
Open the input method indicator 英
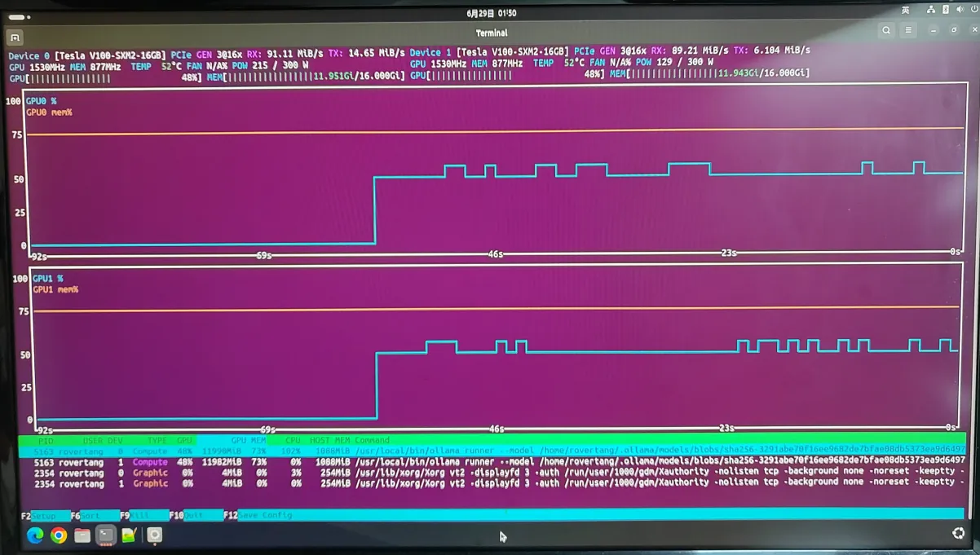click(906, 10)
